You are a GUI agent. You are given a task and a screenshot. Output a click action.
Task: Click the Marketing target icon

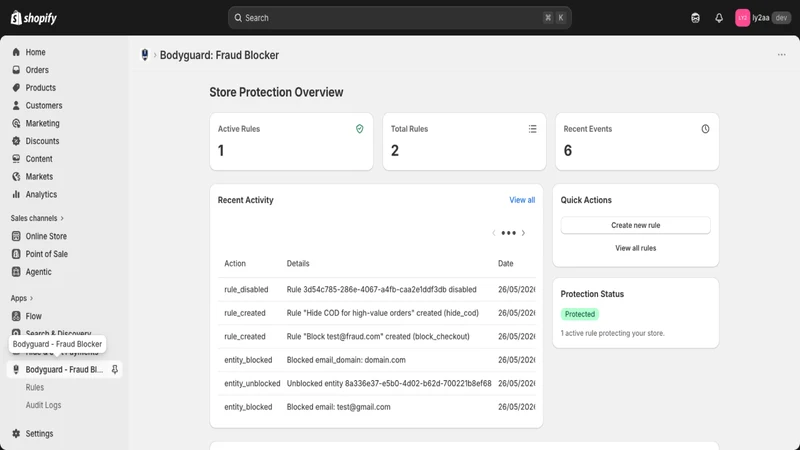tap(16, 123)
